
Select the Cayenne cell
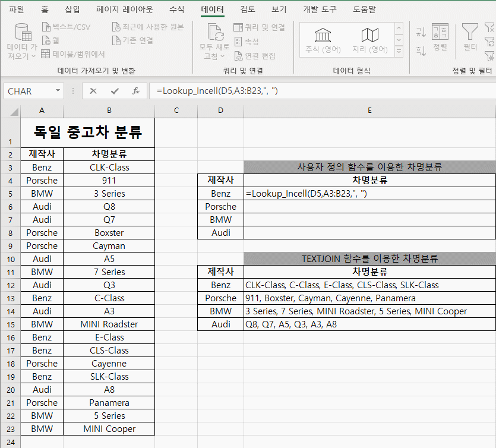(x=109, y=363)
